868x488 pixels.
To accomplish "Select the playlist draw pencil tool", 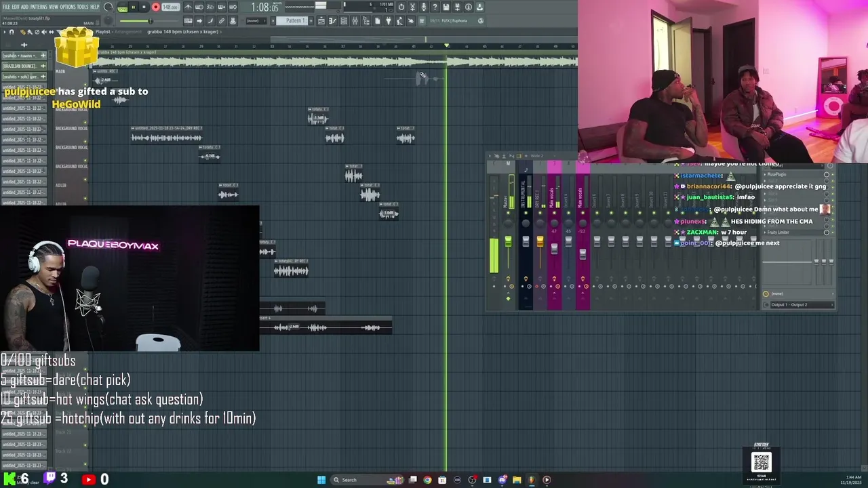I will [x=23, y=32].
